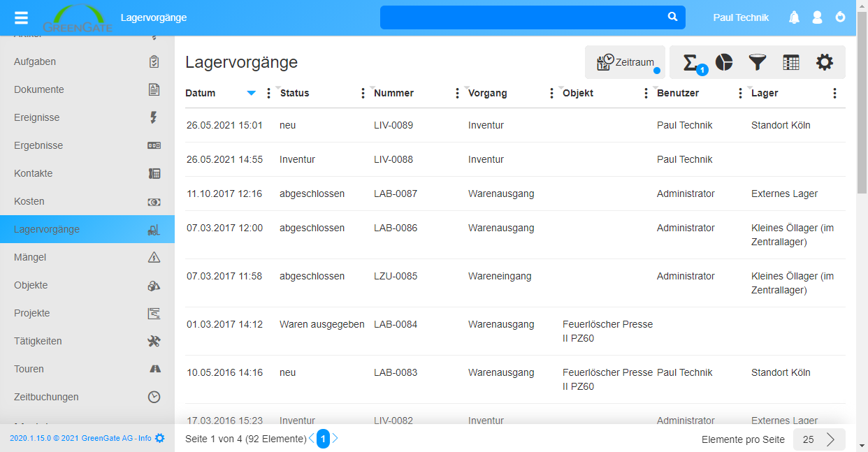Click the footer settings gear icon
Viewport: 868px width, 452px height.
click(160, 438)
